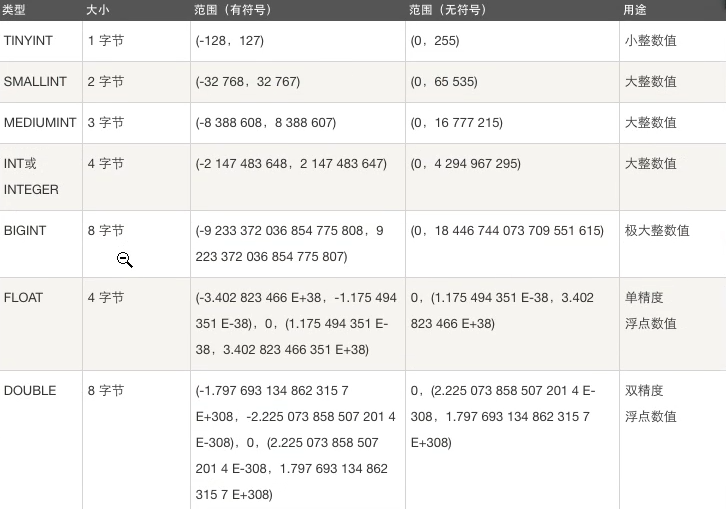This screenshot has height=509, width=726.
Task: Click the MEDIUMINT type cell
Action: tap(40, 123)
